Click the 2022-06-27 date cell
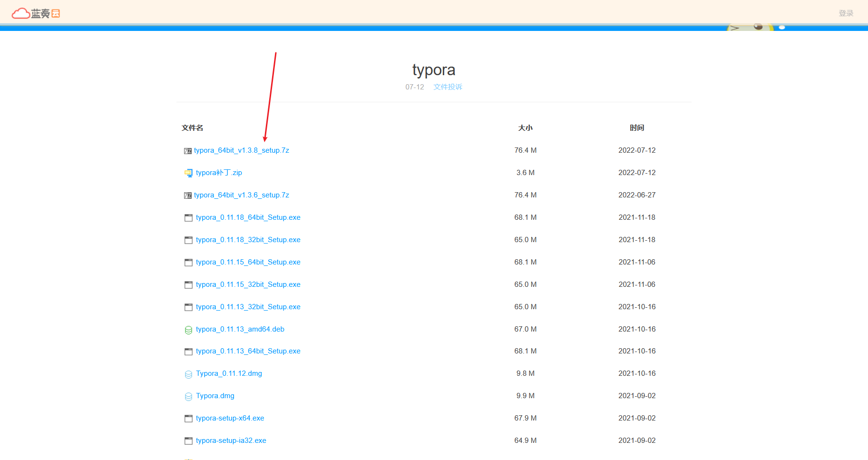This screenshot has height=460, width=868. (637, 195)
